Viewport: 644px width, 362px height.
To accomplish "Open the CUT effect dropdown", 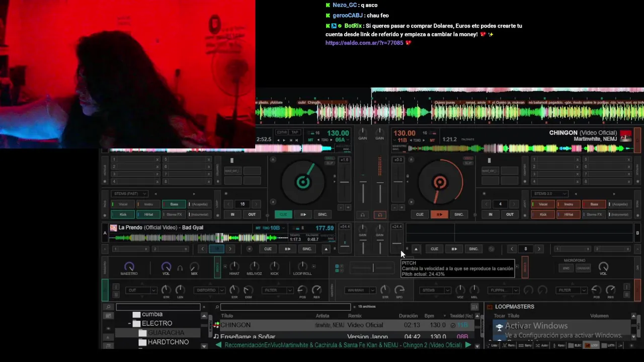I will coord(141,290).
